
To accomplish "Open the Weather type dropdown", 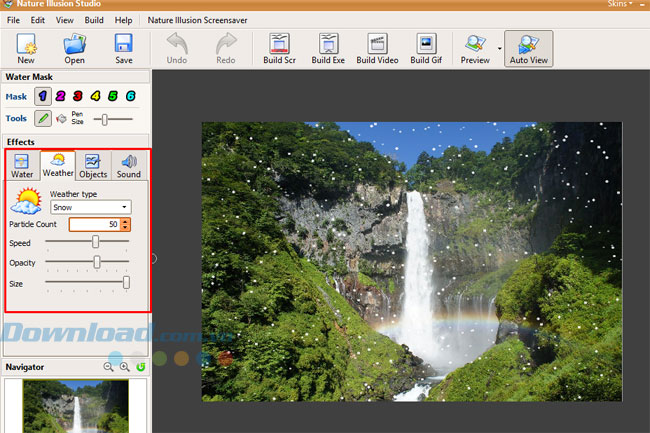I will (x=91, y=207).
